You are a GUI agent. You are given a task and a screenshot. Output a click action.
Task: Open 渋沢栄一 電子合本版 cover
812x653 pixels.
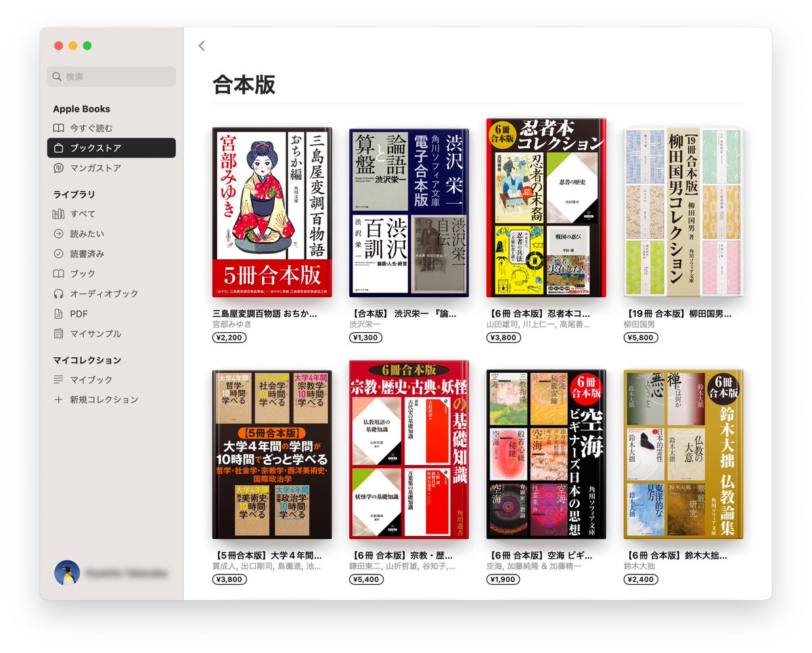(409, 212)
